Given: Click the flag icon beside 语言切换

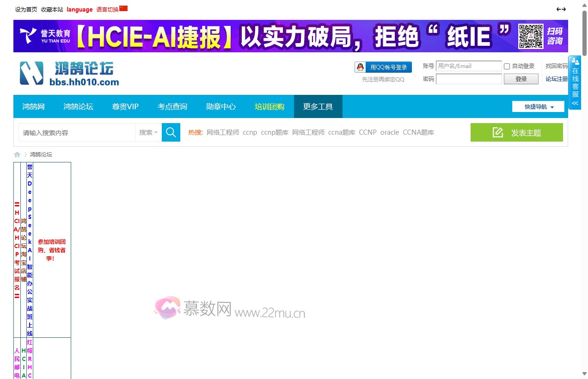Looking at the screenshot, I should (x=122, y=8).
